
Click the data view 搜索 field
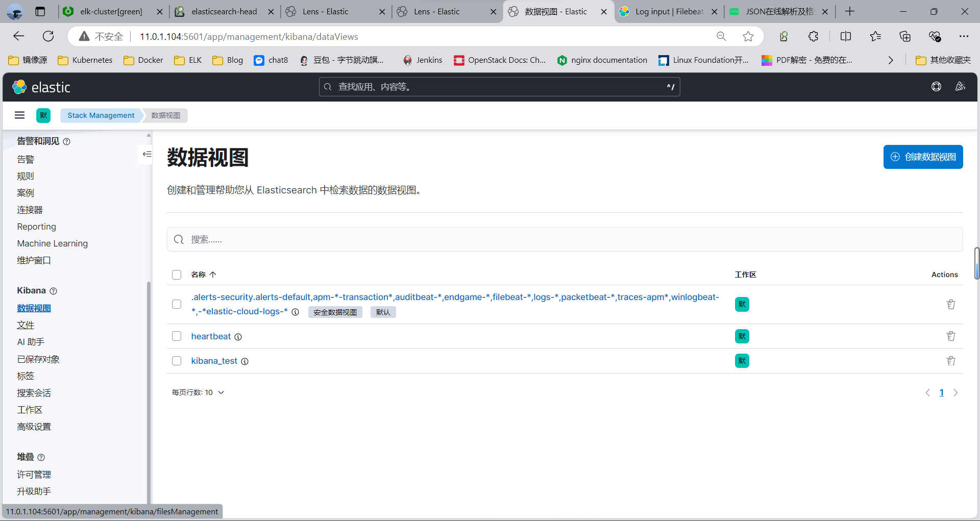[565, 239]
